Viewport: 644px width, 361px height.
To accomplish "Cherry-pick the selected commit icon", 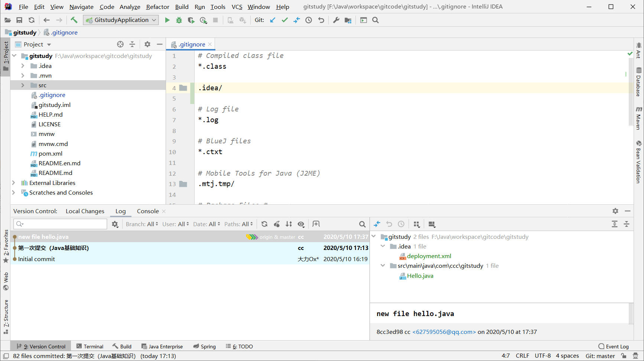I will tap(277, 224).
